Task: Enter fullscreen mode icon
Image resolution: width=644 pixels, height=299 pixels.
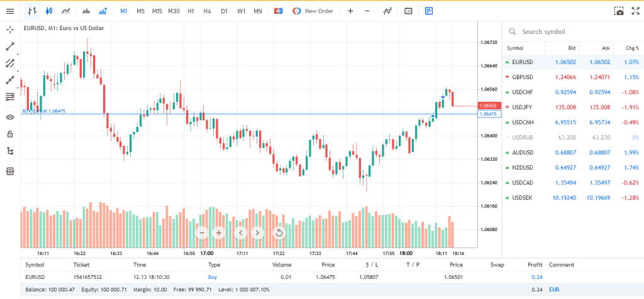Action: coord(635,11)
